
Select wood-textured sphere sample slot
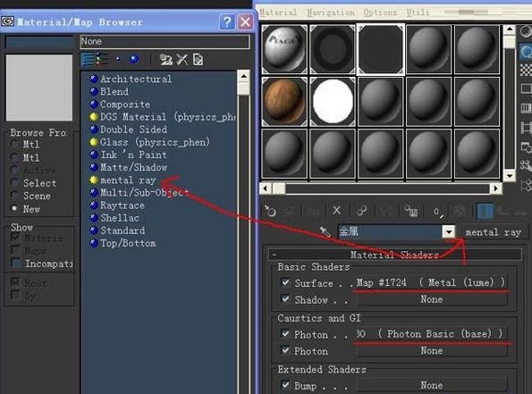(284, 101)
